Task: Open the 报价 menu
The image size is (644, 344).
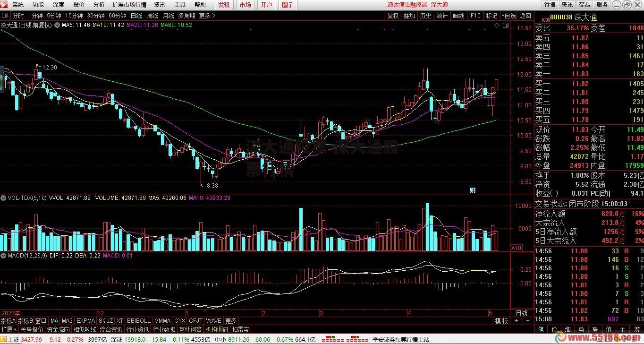Action: pos(79,4)
